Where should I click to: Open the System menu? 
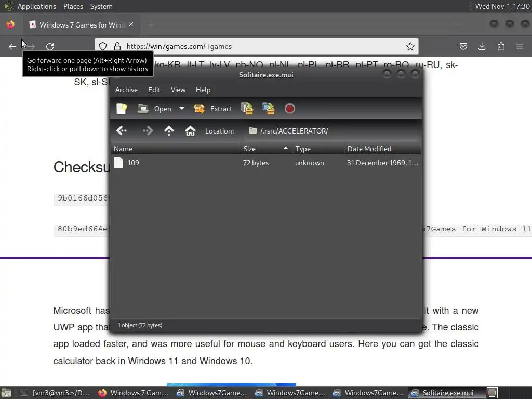(101, 6)
